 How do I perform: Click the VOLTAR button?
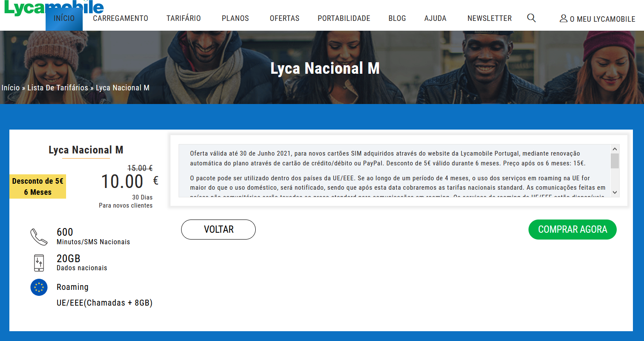(218, 229)
